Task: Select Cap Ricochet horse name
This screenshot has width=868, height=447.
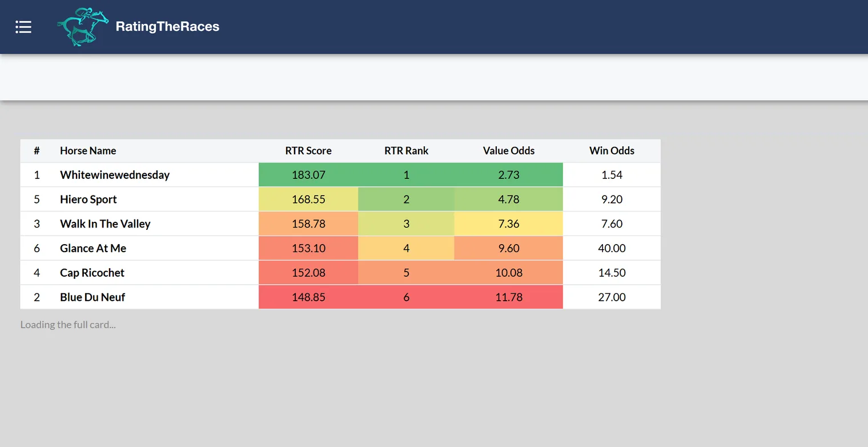Action: click(x=92, y=273)
